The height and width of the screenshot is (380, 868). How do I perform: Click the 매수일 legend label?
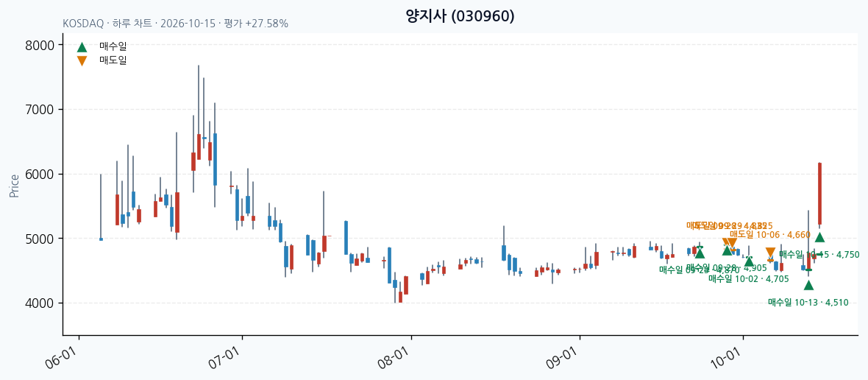113,47
